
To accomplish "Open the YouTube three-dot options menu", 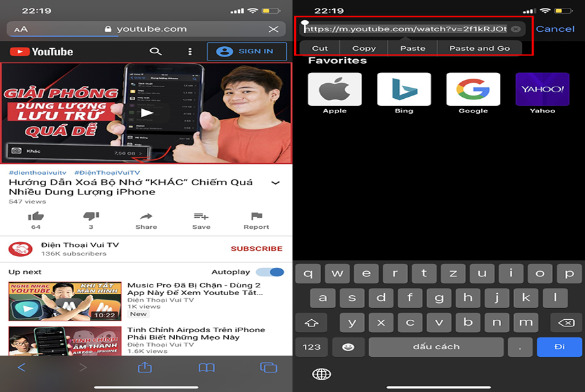I will pyautogui.click(x=190, y=51).
